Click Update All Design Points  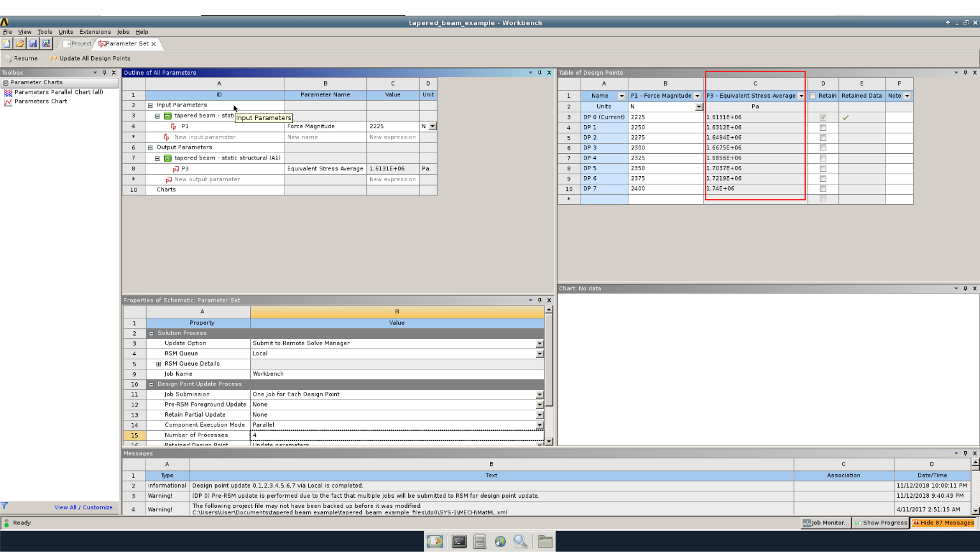click(89, 58)
